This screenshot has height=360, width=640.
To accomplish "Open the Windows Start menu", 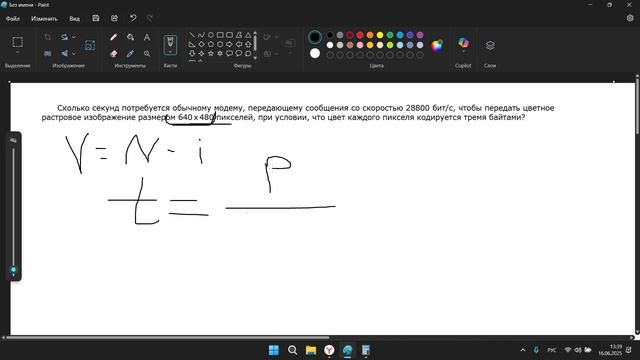I will click(x=273, y=350).
